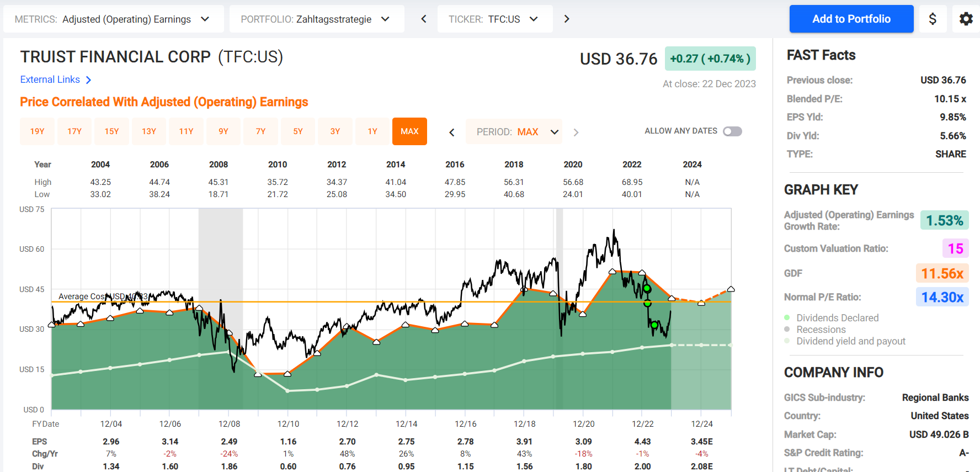Select the 9Y time range tab
Image resolution: width=980 pixels, height=472 pixels.
[223, 131]
